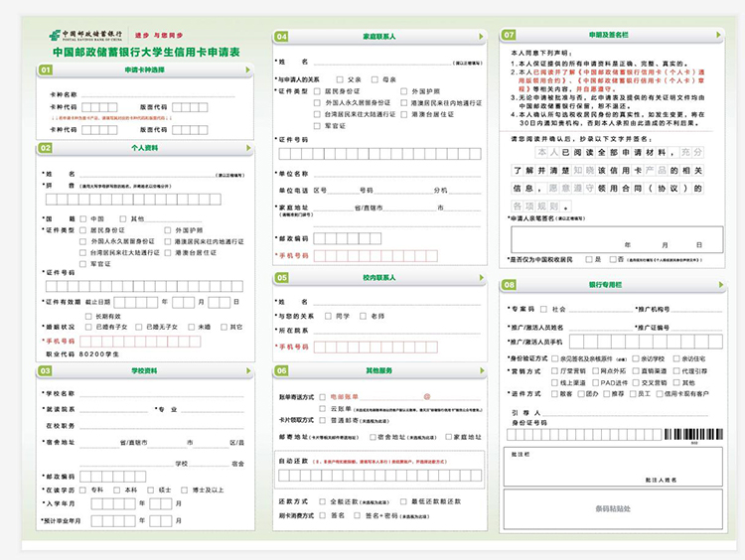Click the 01 section number badge
The height and width of the screenshot is (560, 745).
[45, 70]
